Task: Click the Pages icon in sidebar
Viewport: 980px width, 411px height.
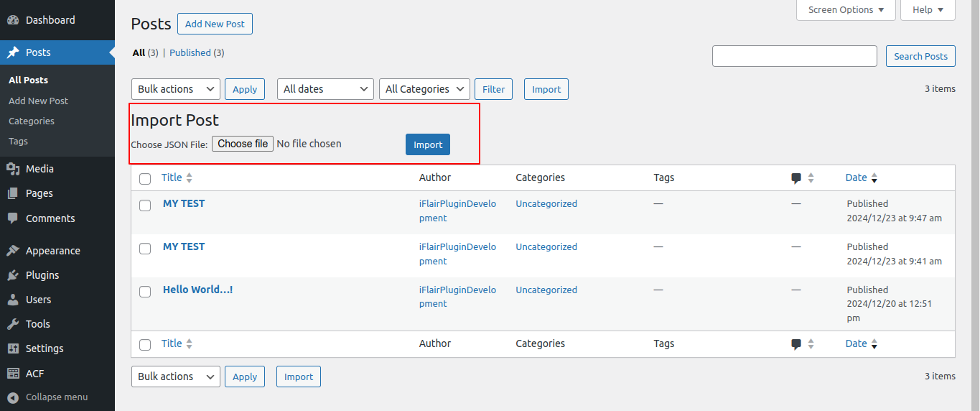Action: (13, 193)
